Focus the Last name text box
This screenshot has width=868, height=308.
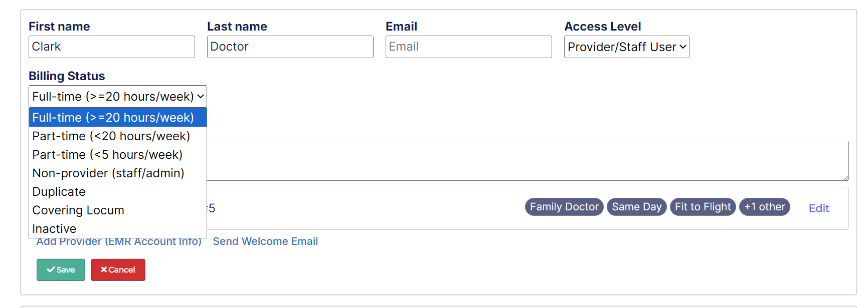[x=290, y=47]
